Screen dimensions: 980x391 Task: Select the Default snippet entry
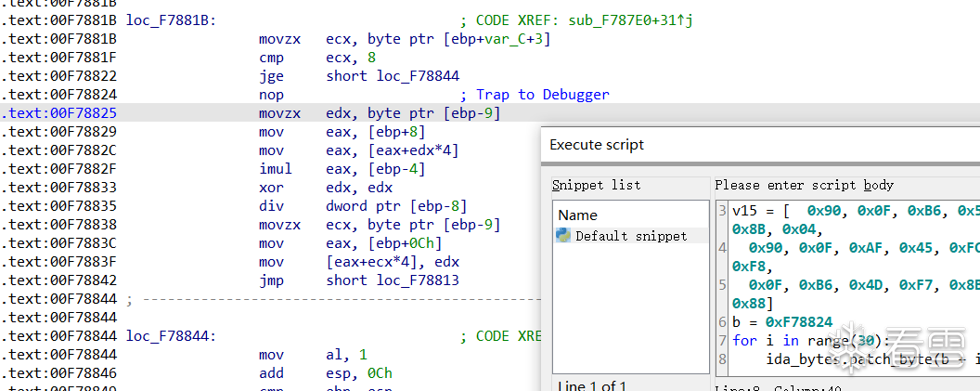631,236
